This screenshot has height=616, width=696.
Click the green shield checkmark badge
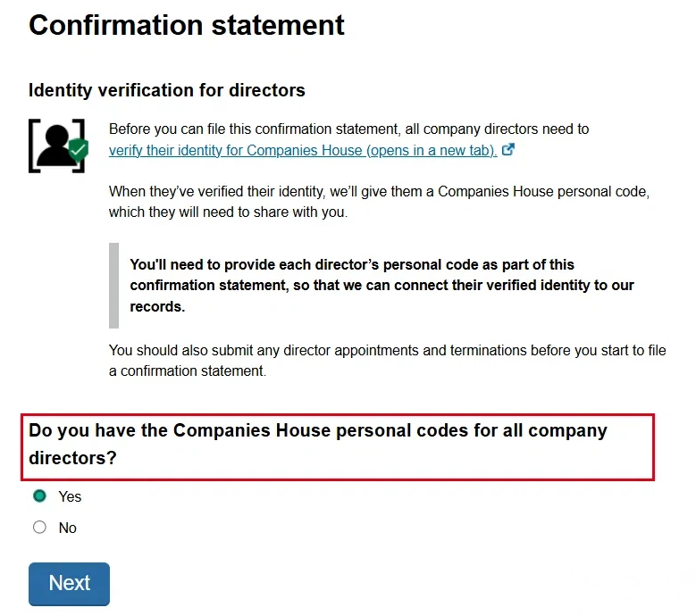pos(79,149)
